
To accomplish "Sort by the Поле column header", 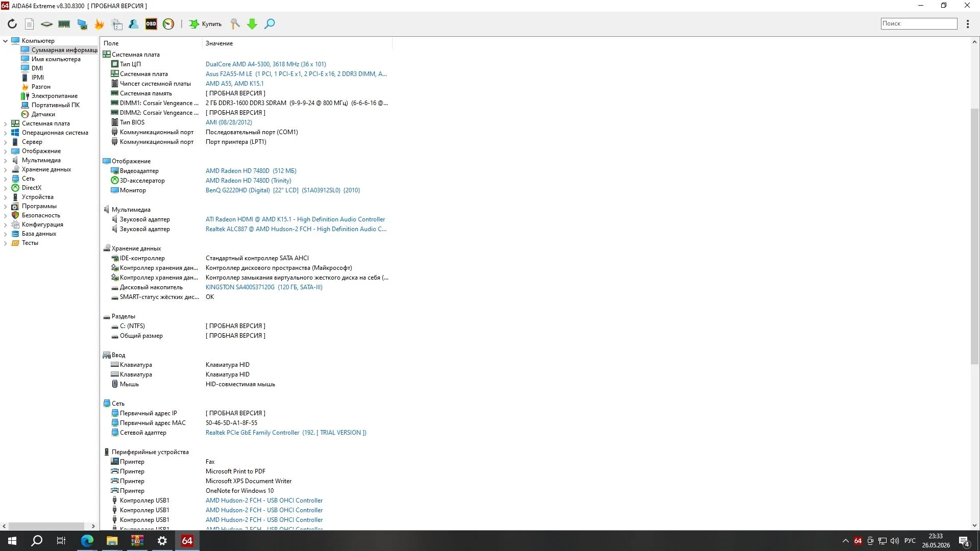I will [151, 43].
